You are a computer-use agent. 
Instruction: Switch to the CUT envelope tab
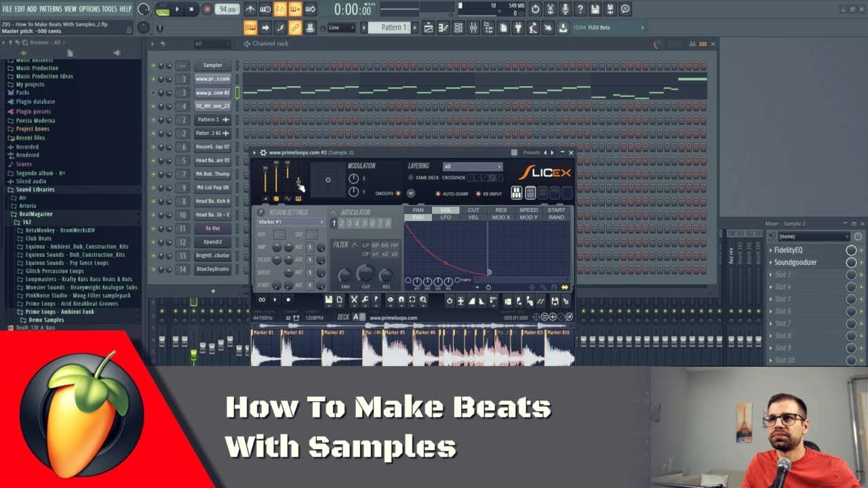[473, 210]
